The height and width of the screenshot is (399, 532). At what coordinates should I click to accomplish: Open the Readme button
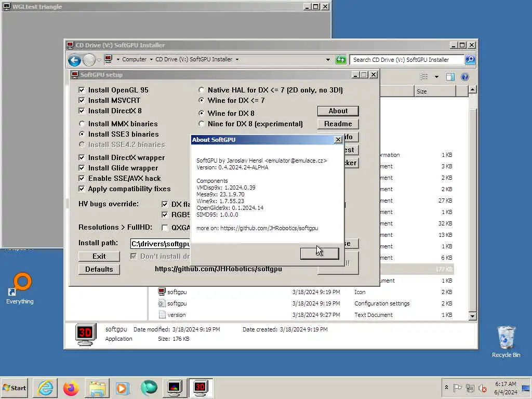point(338,124)
